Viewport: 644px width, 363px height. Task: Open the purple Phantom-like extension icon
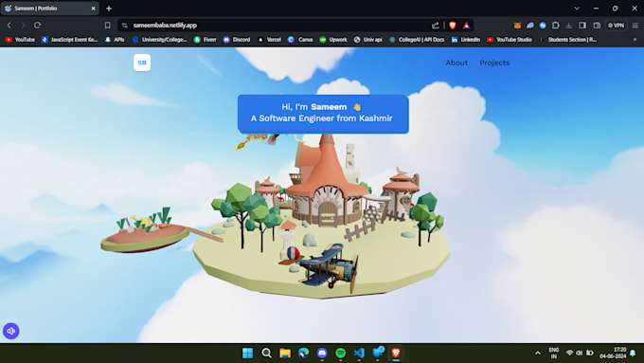coord(530,25)
